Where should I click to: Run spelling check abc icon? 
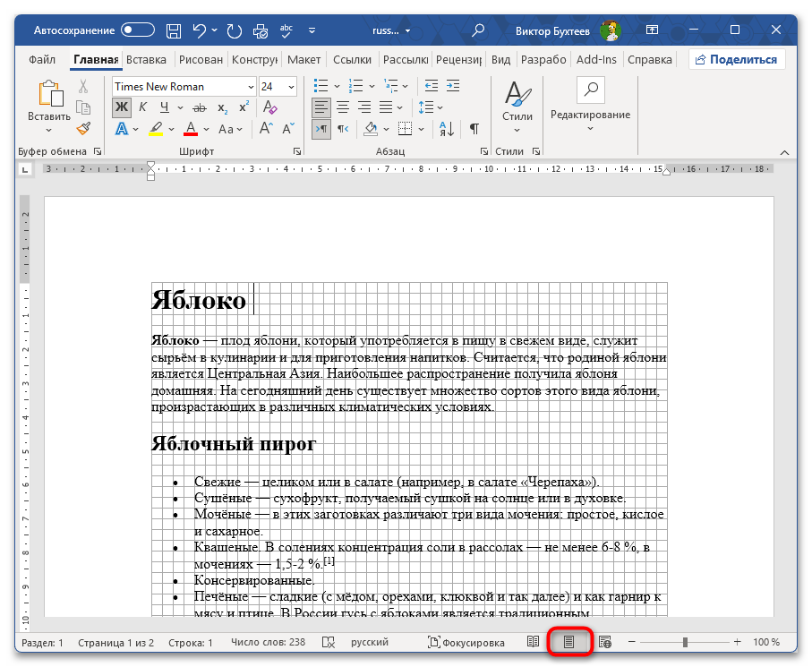tap(286, 31)
